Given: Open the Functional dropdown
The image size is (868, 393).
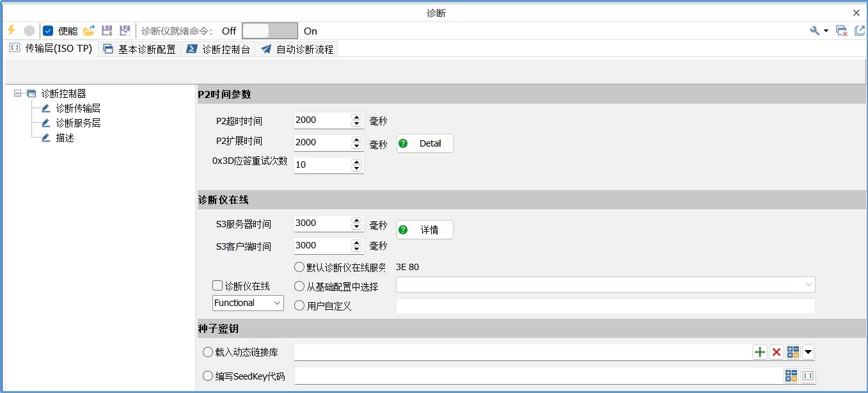Looking at the screenshot, I should tap(248, 303).
